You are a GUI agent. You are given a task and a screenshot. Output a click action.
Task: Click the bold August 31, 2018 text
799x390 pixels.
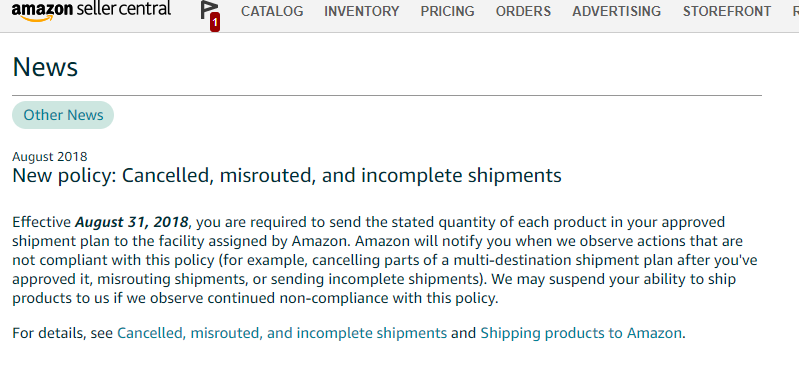pyautogui.click(x=131, y=222)
